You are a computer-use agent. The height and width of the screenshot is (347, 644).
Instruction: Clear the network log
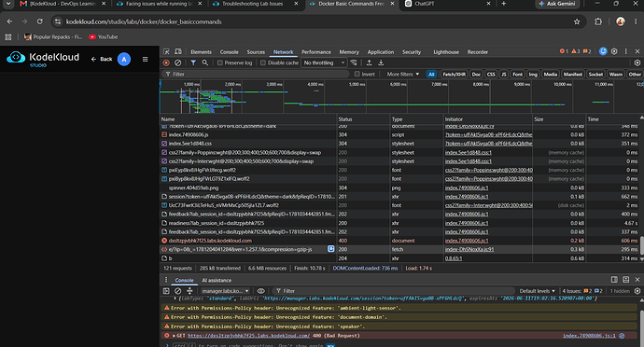coord(178,62)
